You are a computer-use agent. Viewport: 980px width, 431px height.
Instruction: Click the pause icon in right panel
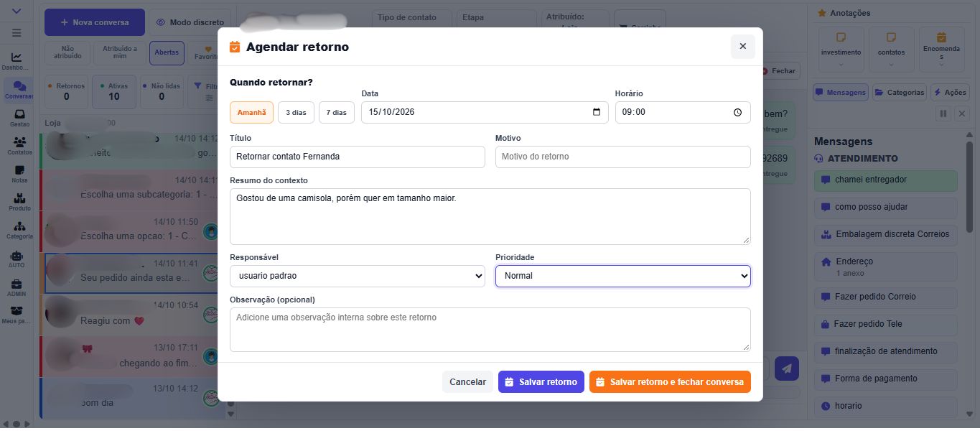[x=943, y=113]
